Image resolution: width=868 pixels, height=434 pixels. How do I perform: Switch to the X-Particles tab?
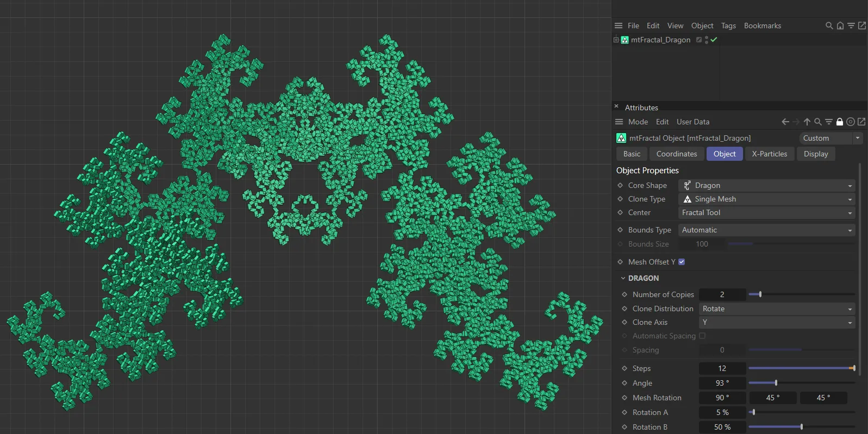pyautogui.click(x=770, y=154)
